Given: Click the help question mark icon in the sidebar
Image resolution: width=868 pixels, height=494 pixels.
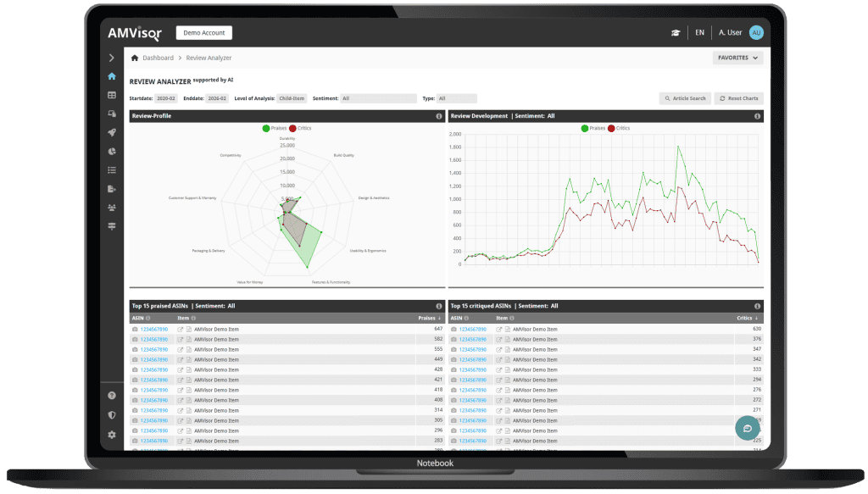Looking at the screenshot, I should [x=111, y=395].
